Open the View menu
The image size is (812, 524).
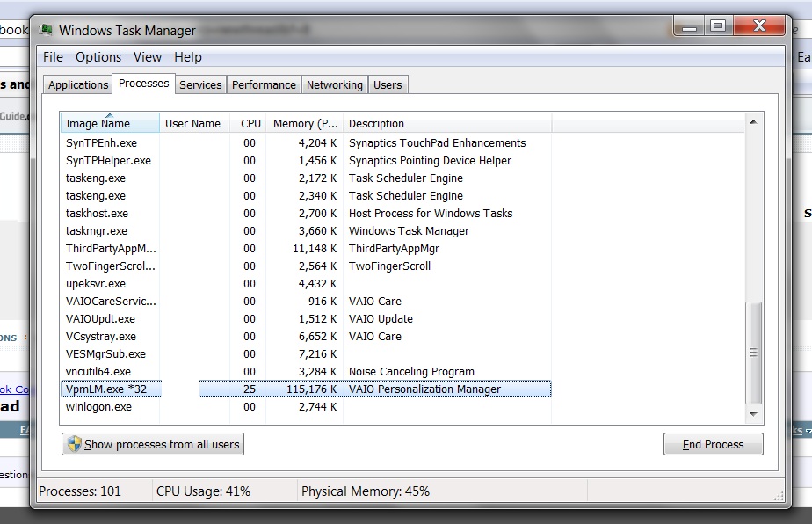tap(148, 57)
